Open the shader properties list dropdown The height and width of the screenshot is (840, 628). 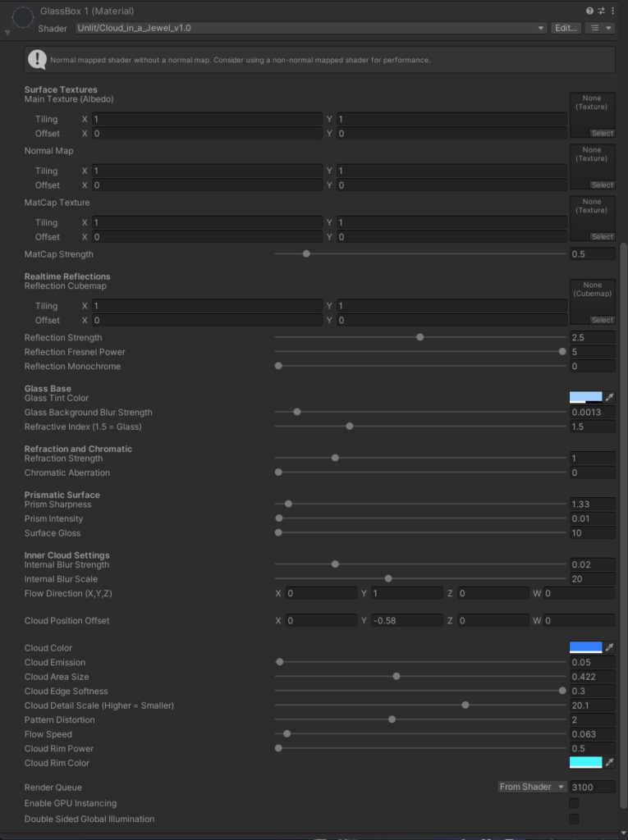pos(599,28)
